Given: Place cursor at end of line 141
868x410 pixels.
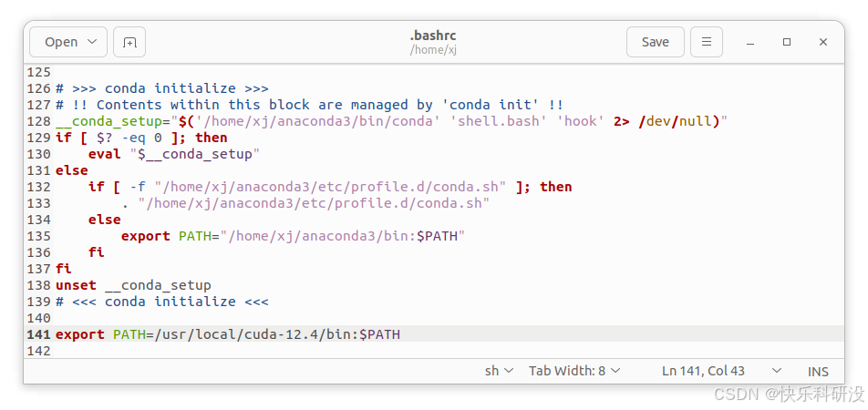Looking at the screenshot, I should click(401, 334).
